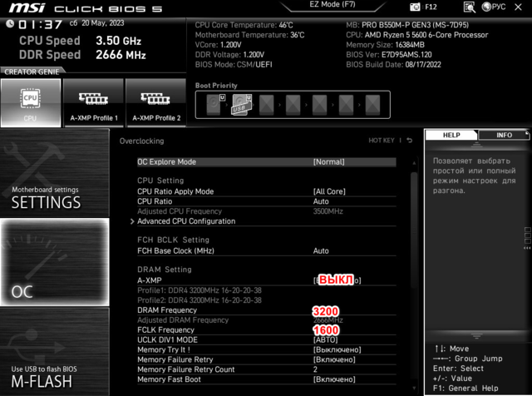
Task: Switch to the INFO tab
Action: [x=504, y=135]
